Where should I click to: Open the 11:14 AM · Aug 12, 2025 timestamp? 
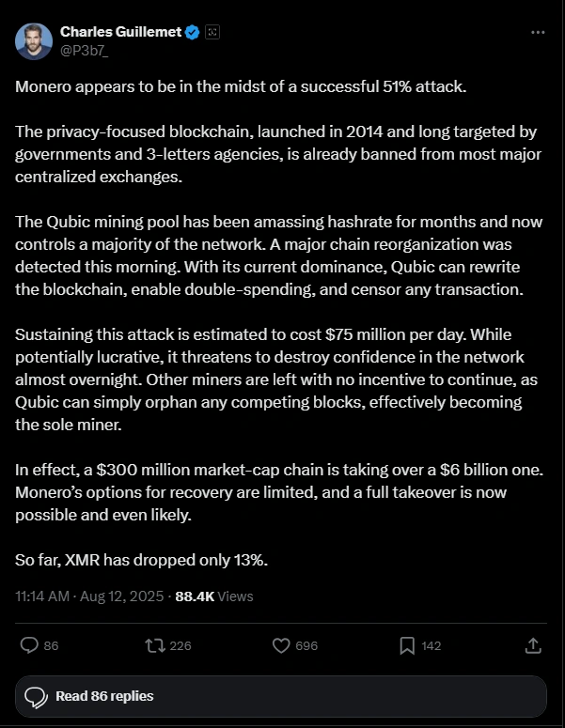click(x=89, y=596)
